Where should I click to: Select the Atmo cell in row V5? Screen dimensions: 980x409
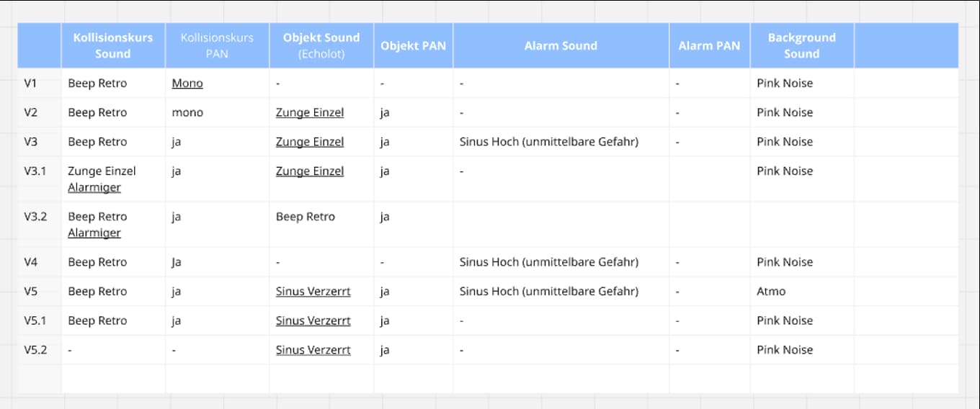coord(771,292)
